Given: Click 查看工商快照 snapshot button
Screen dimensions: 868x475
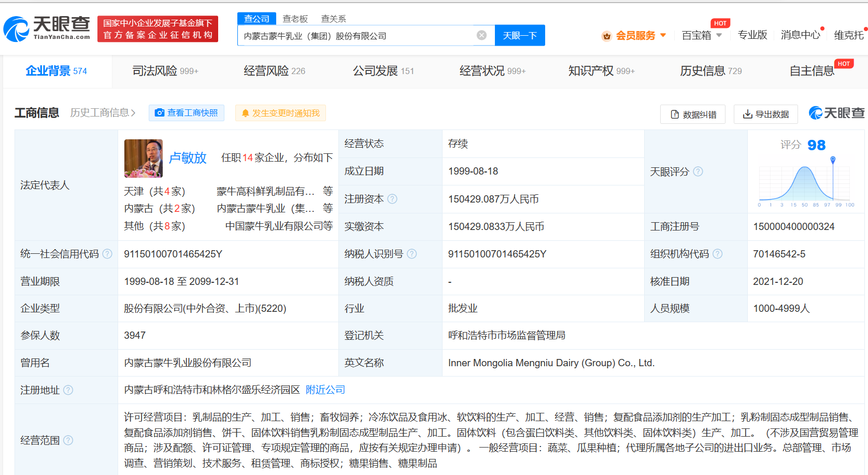Looking at the screenshot, I should tap(187, 113).
